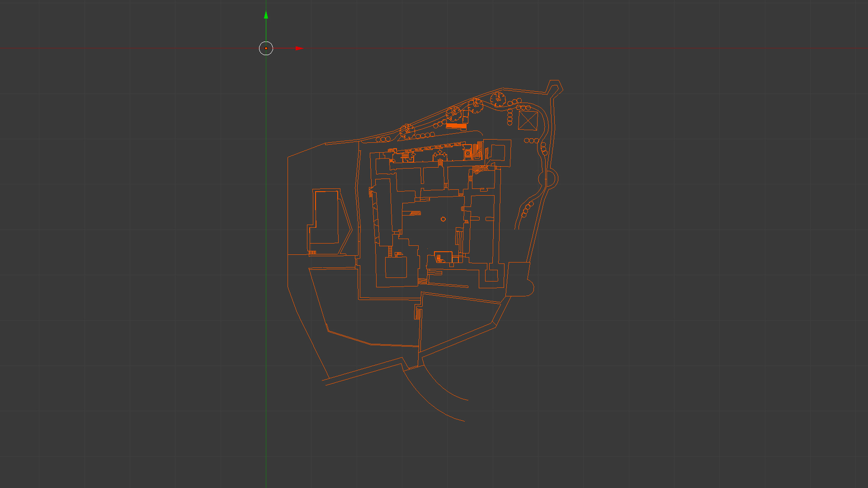Image resolution: width=868 pixels, height=488 pixels.
Task: Click the hatched staircase inside the courtyard
Action: pos(415,213)
